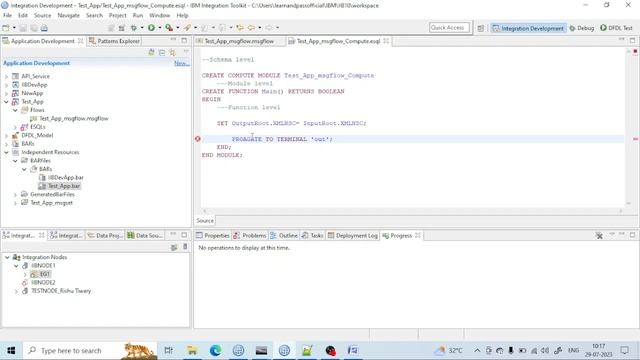Image resolution: width=640 pixels, height=360 pixels.
Task: Click the Windows Start button
Action: click(x=11, y=350)
